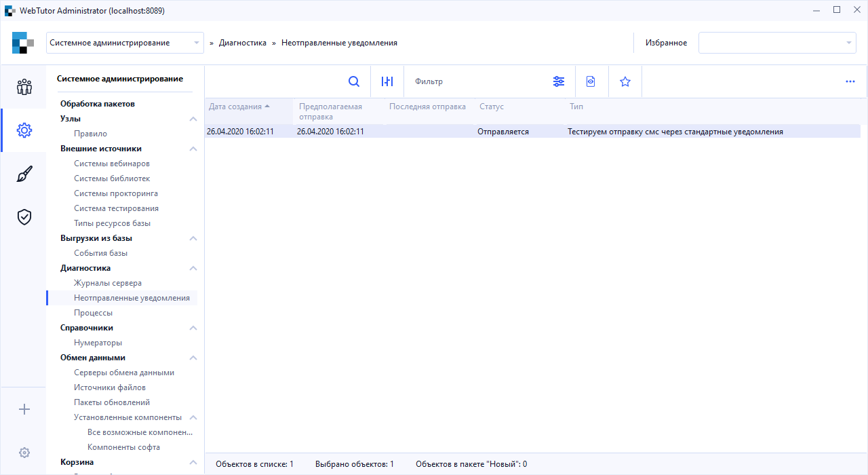
Task: Open Система тестирования
Action: (x=116, y=208)
